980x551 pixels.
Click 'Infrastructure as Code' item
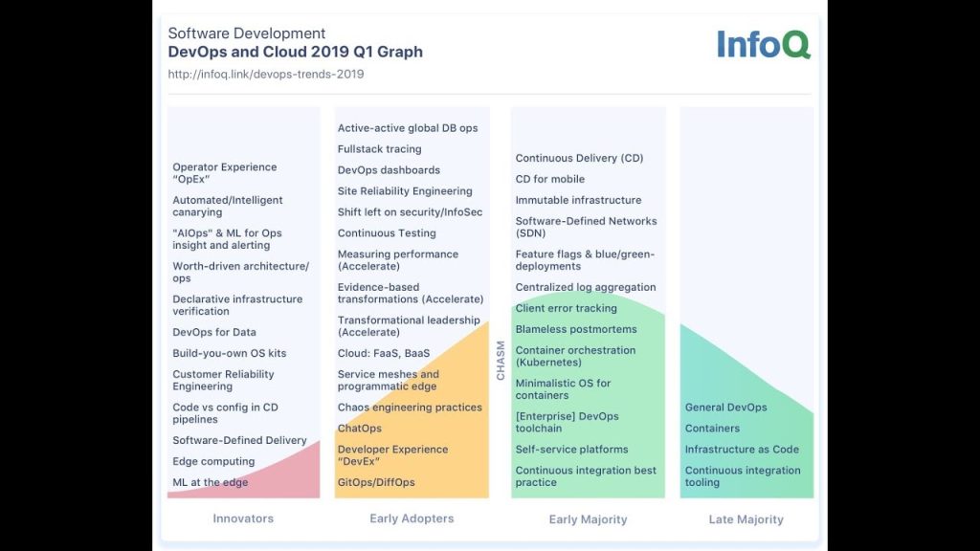742,450
